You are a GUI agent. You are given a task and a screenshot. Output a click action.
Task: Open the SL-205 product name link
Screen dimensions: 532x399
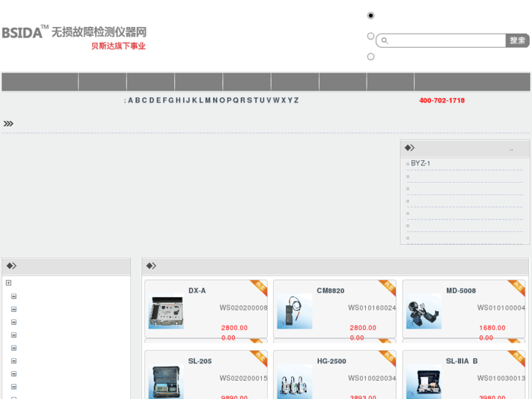click(200, 361)
